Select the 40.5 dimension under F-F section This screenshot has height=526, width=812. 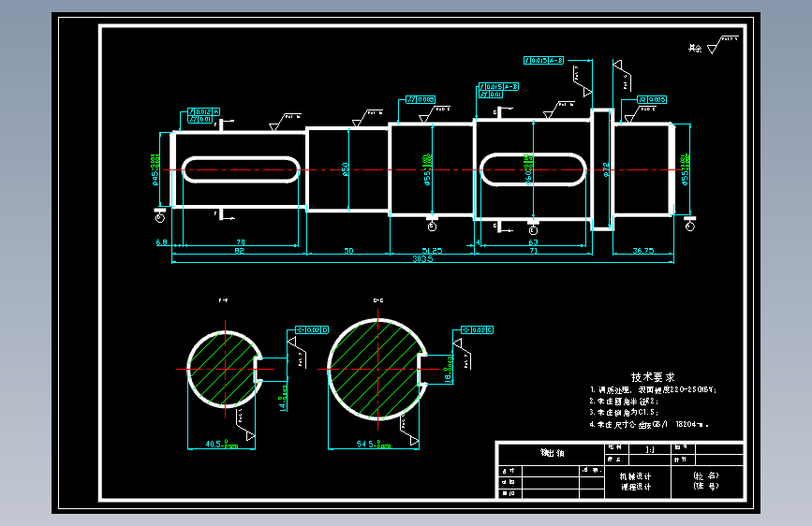point(222,445)
